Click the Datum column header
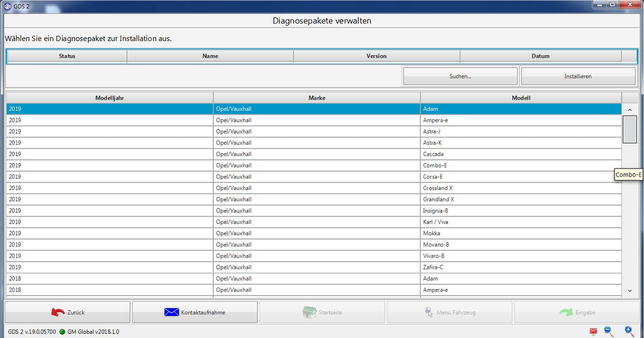This screenshot has height=338, width=644. (540, 56)
